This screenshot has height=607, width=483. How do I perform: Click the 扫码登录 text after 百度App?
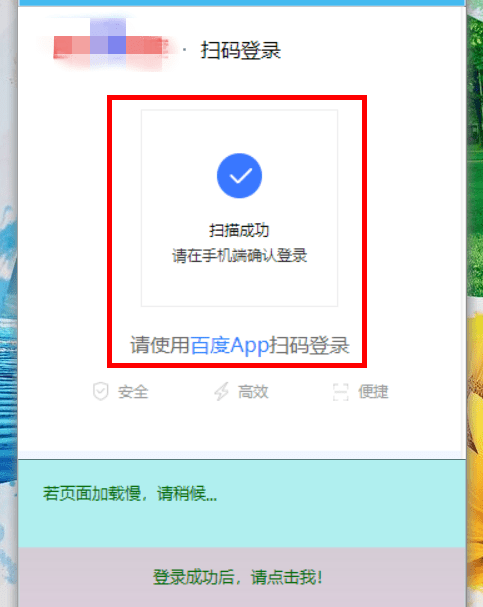pos(309,345)
